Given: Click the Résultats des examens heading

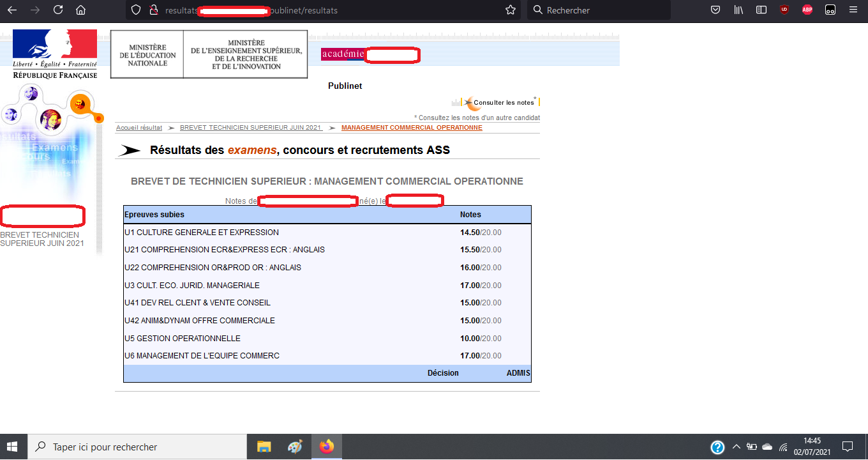Looking at the screenshot, I should pyautogui.click(x=300, y=150).
